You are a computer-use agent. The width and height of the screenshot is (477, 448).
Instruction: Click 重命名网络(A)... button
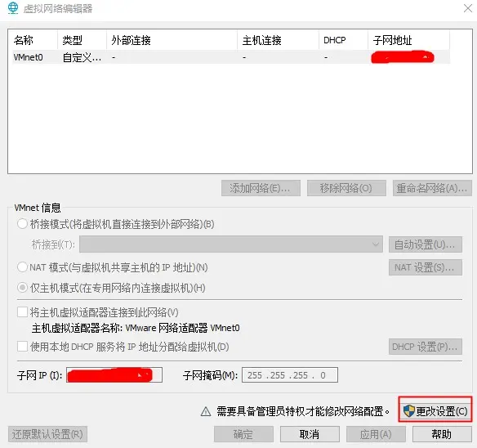point(432,188)
